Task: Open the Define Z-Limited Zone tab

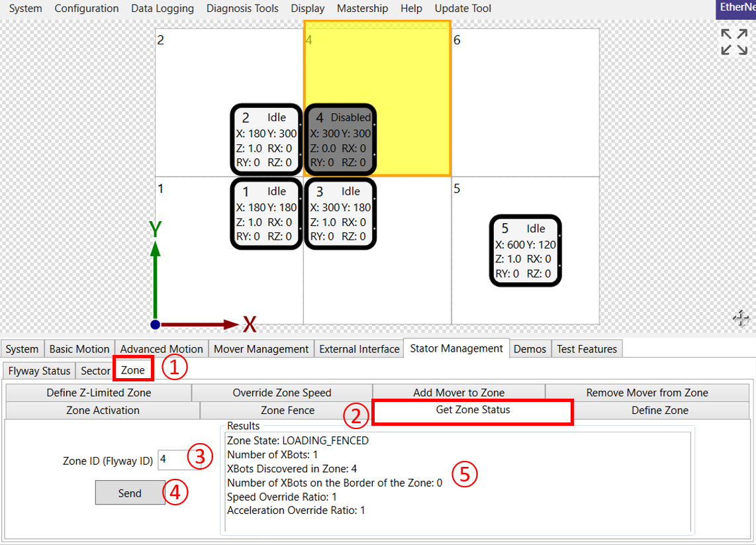Action: tap(99, 393)
